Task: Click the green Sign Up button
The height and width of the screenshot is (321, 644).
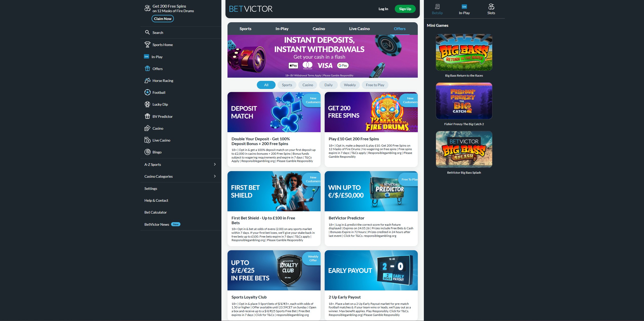Action: click(405, 9)
